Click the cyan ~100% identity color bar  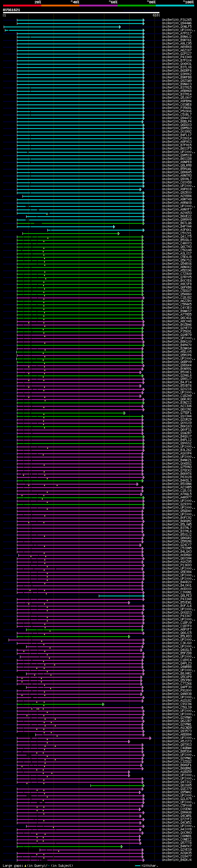coord(175,6)
